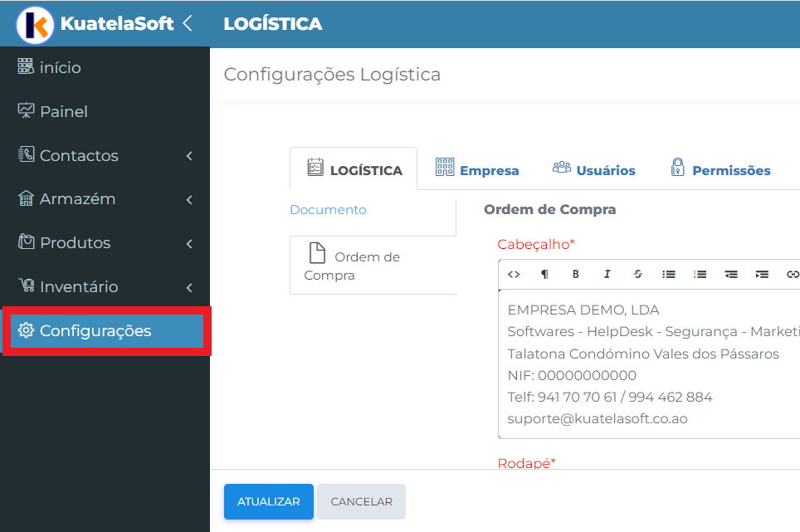Screen dimensions: 800x532
Task: Click the Usuários people group icon
Action: tap(562, 167)
